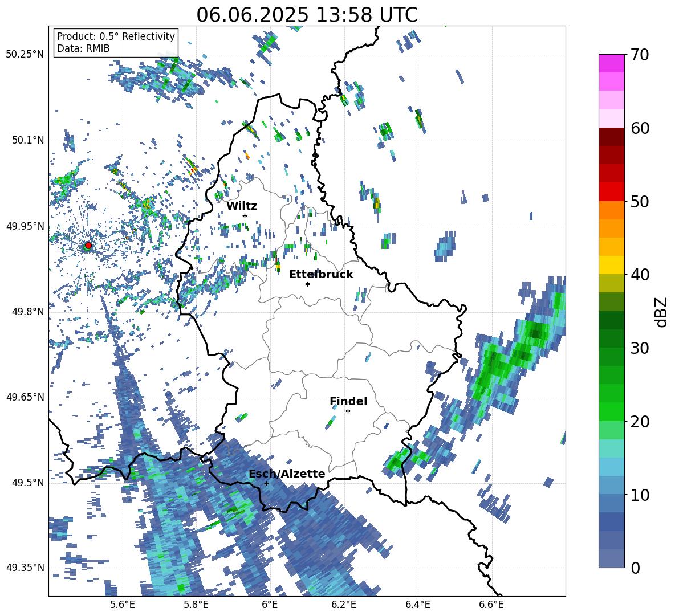Viewport: 675px width, 616px height.
Task: Click the Findel station cross marker
Action: tap(348, 411)
